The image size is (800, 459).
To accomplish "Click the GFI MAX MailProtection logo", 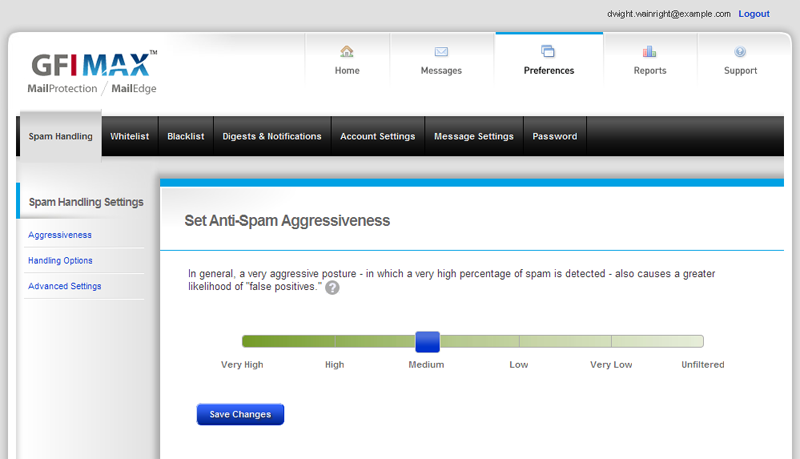I will 92,72.
